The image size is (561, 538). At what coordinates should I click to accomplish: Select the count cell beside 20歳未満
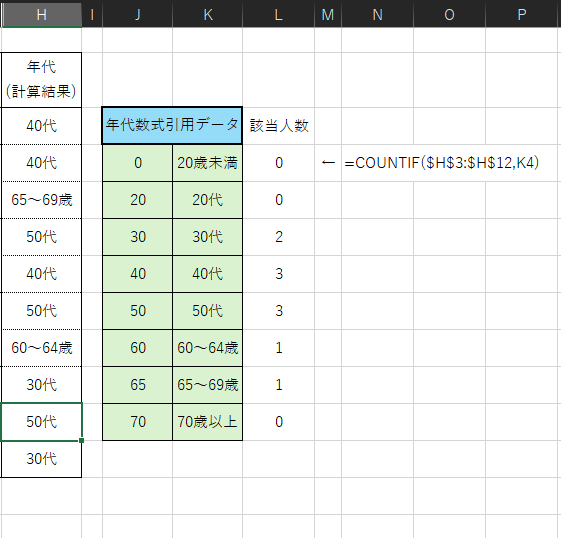point(279,163)
